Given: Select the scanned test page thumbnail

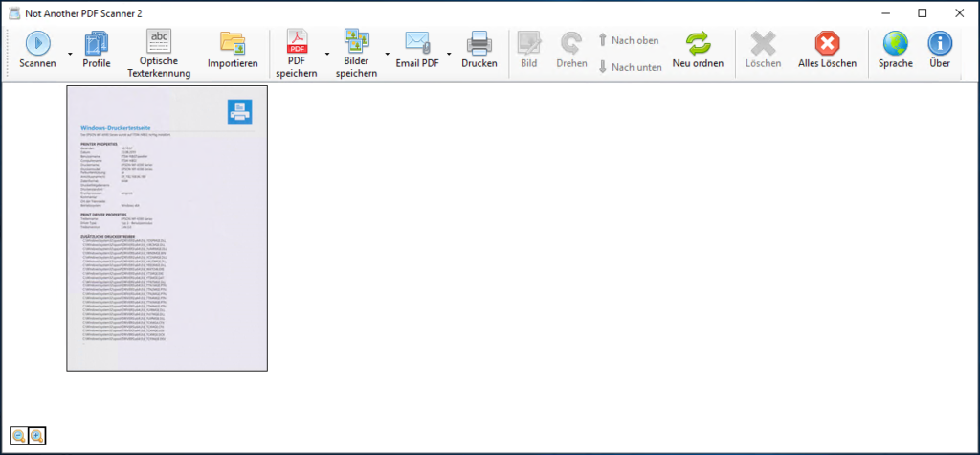Looking at the screenshot, I should click(x=167, y=228).
